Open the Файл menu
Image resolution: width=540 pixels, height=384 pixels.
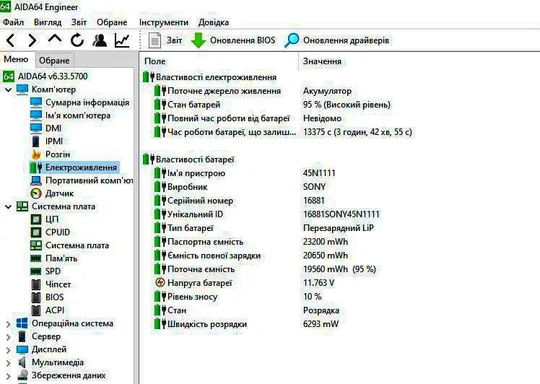click(x=13, y=22)
